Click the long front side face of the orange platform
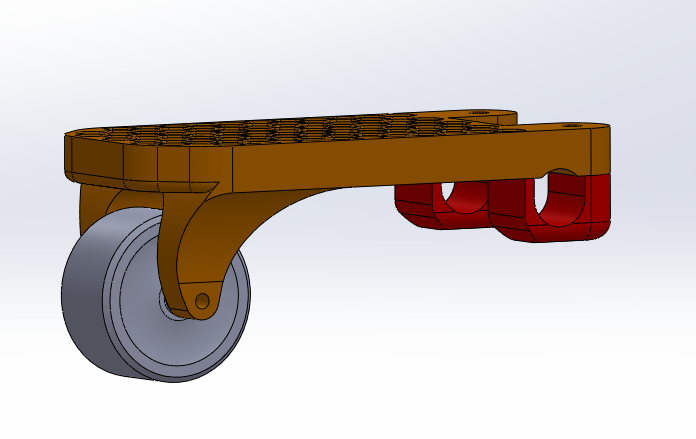This screenshot has width=696, height=439. [x=400, y=164]
